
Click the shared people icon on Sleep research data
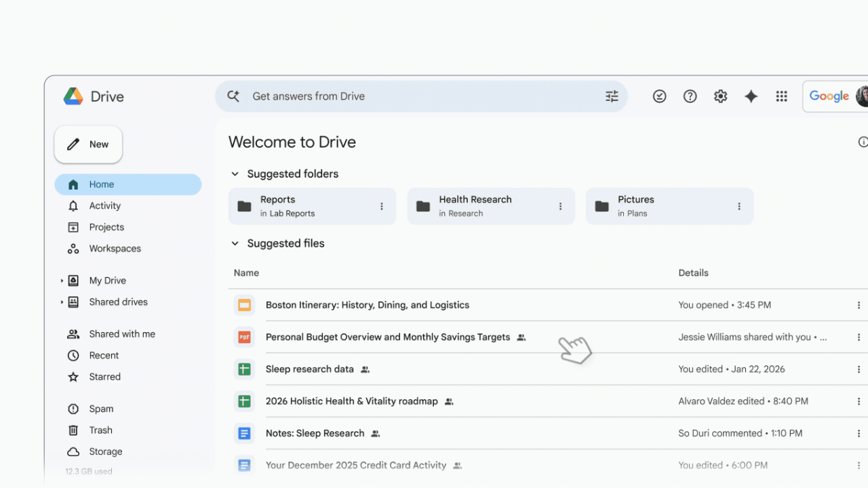pyautogui.click(x=365, y=369)
